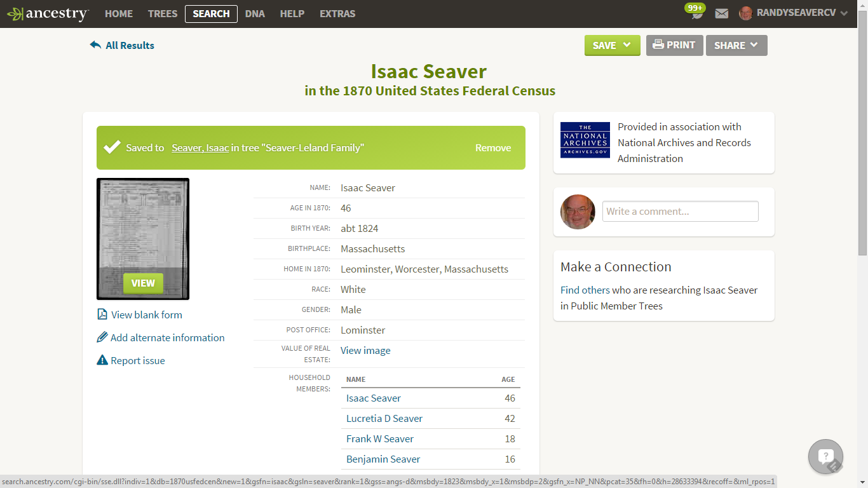
Task: Open notifications via the bell icon
Action: coord(695,13)
